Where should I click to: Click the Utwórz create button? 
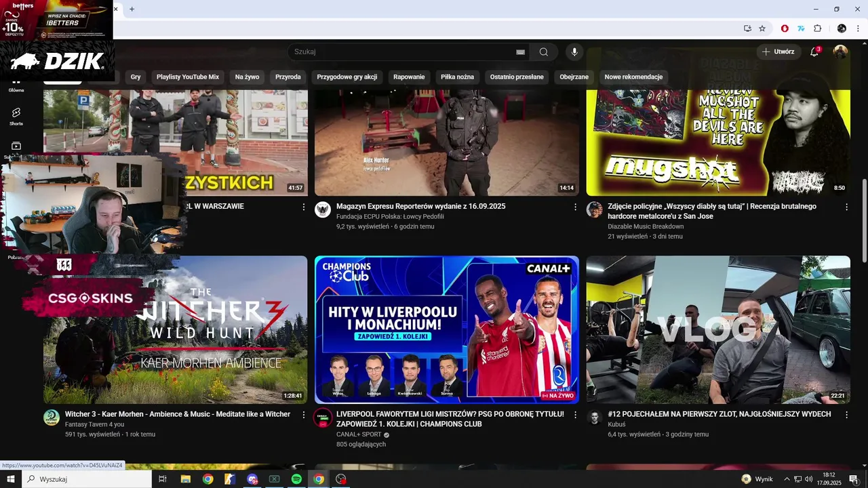click(x=778, y=52)
